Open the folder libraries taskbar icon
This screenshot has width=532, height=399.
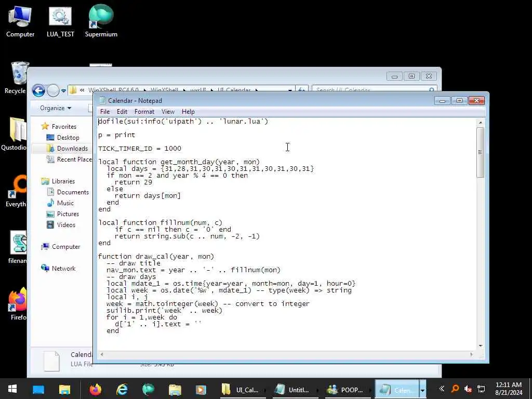[175, 389]
